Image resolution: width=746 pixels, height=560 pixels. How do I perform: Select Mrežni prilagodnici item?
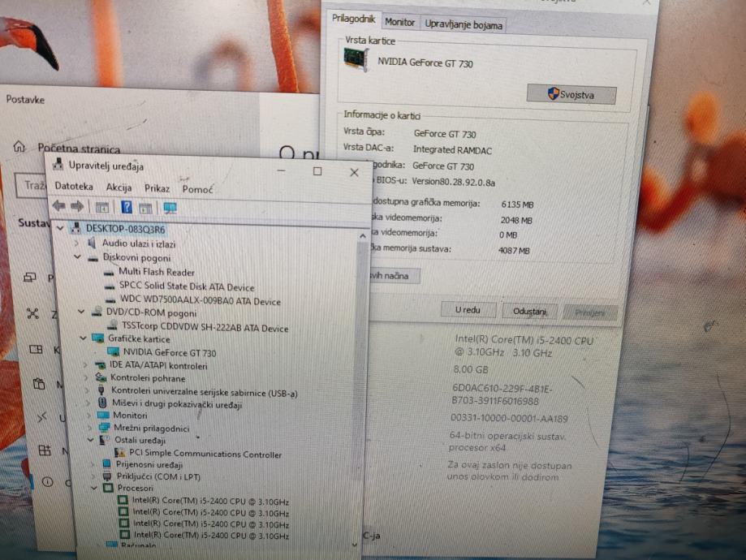point(151,428)
